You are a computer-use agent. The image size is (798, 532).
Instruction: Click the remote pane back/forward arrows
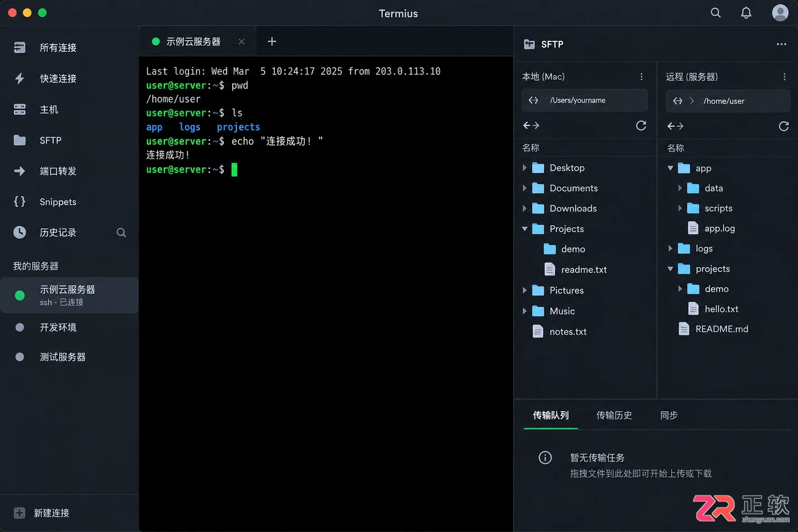[675, 126]
